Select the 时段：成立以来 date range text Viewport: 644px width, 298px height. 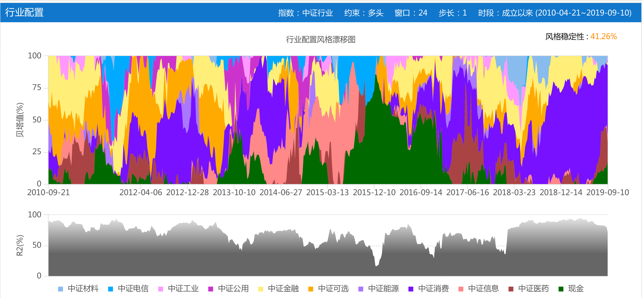click(555, 13)
